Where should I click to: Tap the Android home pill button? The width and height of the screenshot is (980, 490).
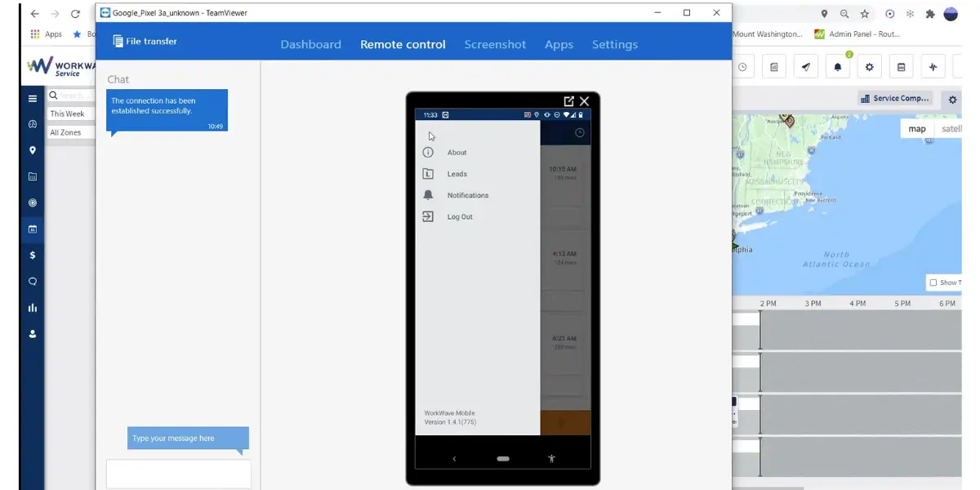tap(503, 459)
